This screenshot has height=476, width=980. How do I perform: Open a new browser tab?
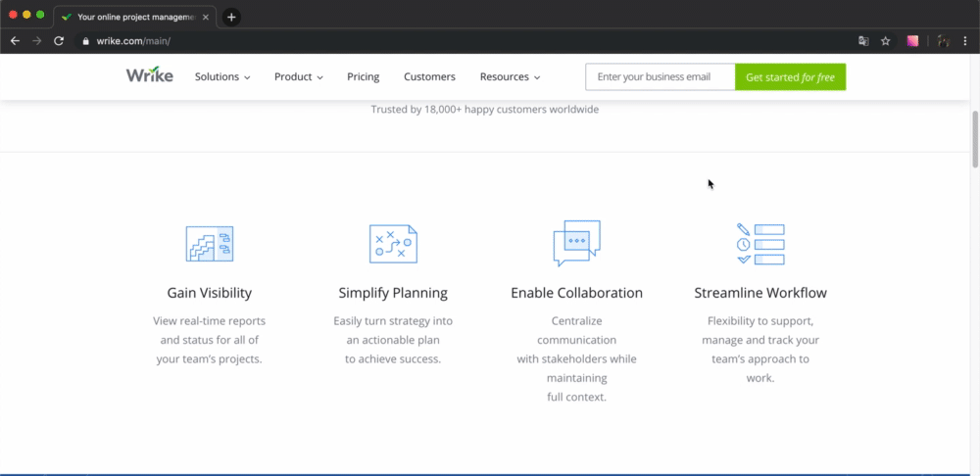[231, 17]
